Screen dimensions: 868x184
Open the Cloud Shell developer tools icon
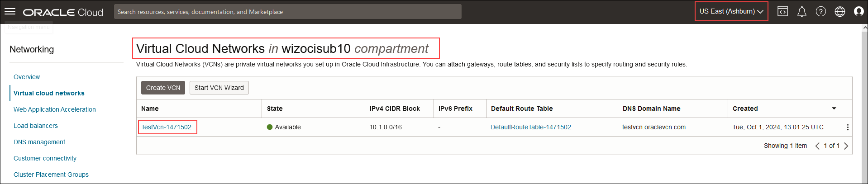[782, 12]
